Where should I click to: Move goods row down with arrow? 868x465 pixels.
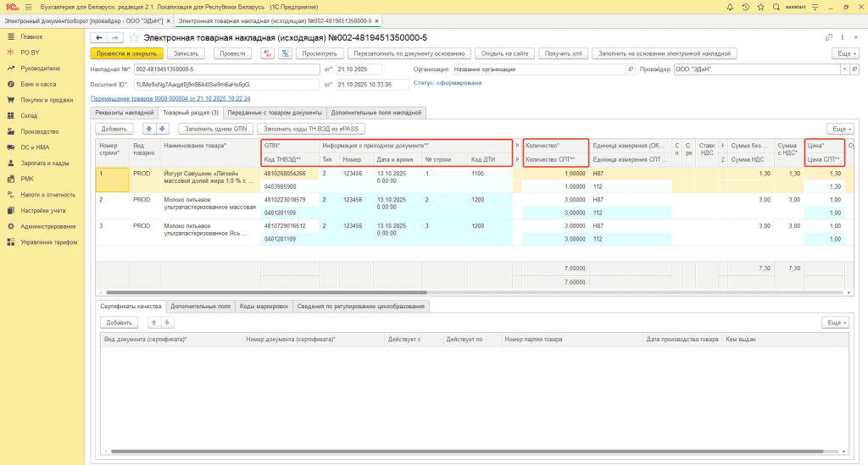coord(163,129)
